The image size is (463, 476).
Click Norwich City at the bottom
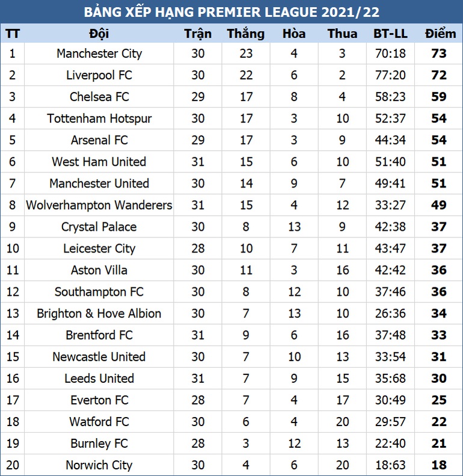[x=99, y=465]
